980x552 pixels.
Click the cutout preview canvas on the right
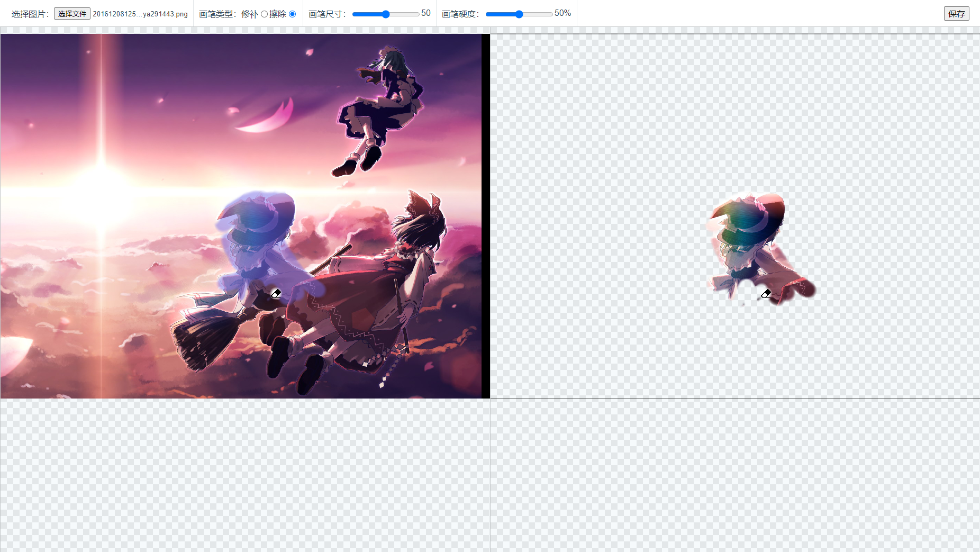tap(735, 216)
